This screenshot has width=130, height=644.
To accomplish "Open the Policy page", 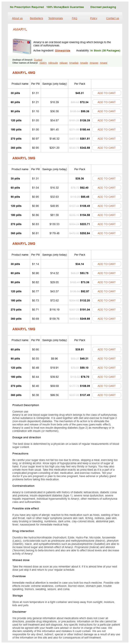I will [x=94, y=18].
